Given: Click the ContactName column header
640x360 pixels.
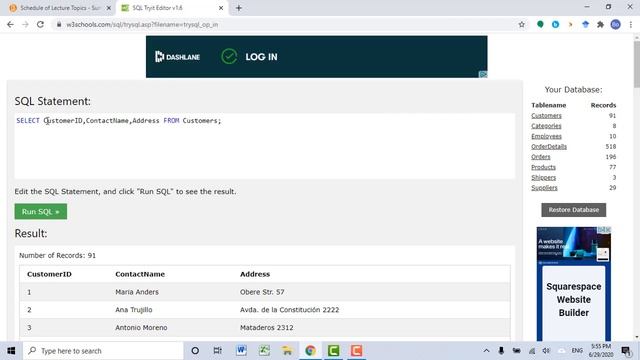Looking at the screenshot, I should 140,274.
